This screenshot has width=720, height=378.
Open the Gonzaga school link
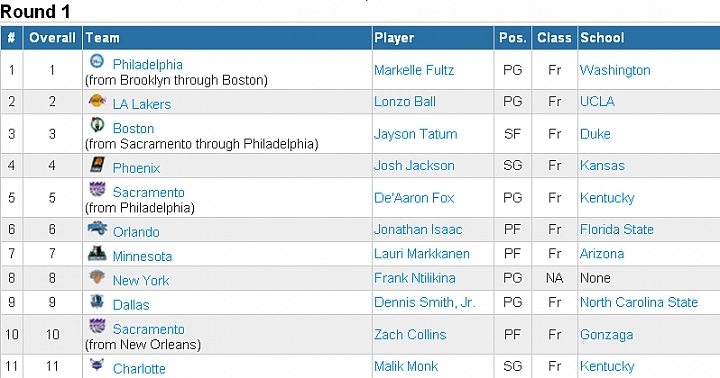tap(607, 334)
